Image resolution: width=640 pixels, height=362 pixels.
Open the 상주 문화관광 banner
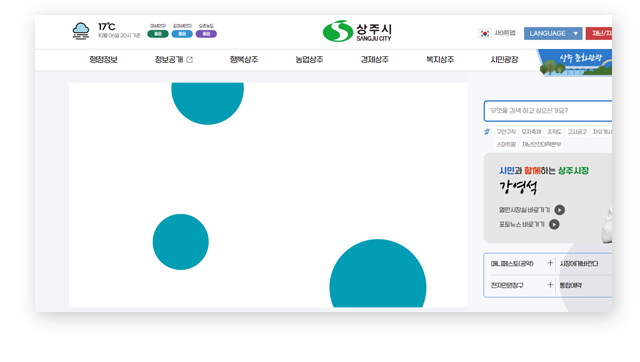tap(576, 62)
